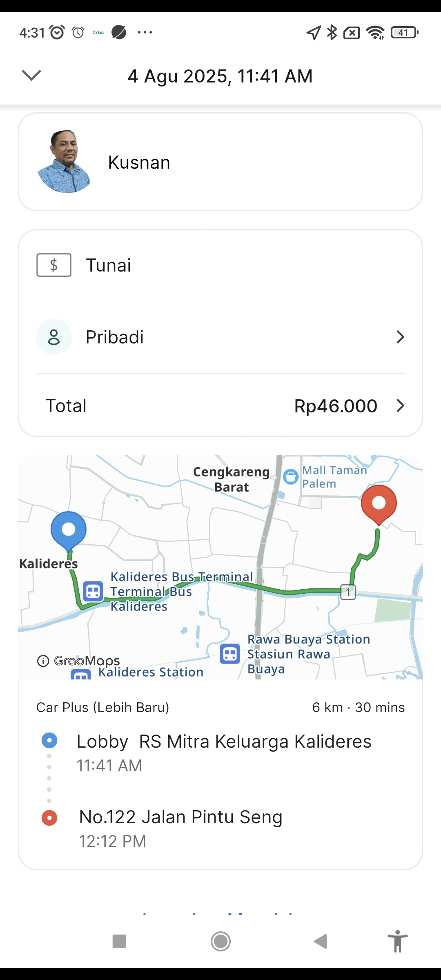The image size is (441, 980).
Task: Select the pickup Lobby RS Mitra Keluarga Kalideres
Action: (224, 742)
